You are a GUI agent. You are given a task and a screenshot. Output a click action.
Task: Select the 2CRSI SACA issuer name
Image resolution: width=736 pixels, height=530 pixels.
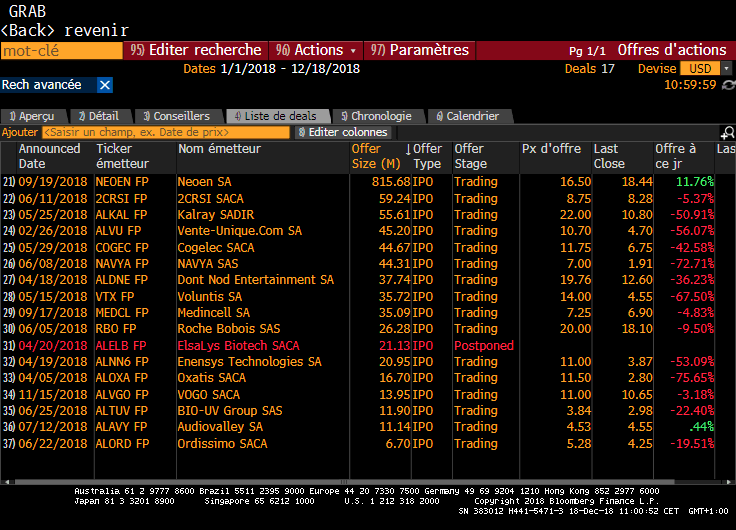pos(210,199)
